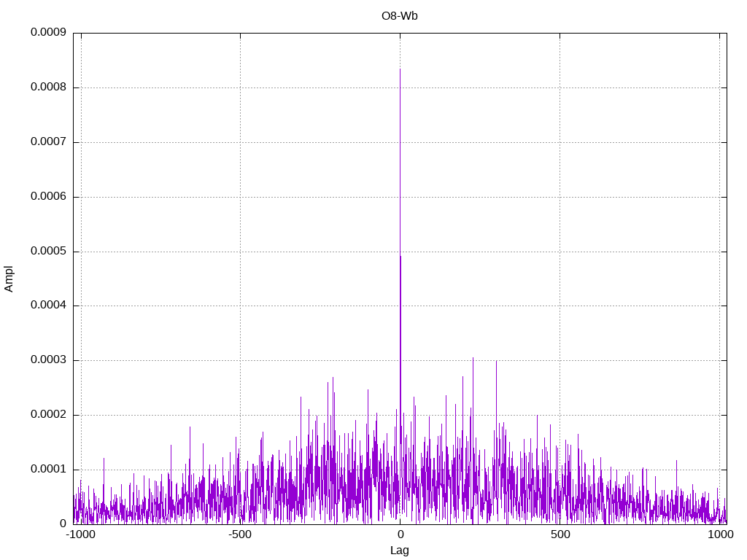Screen dimensions: 747x560
Task: Click the 1000 x-axis tick label
Action: click(720, 534)
